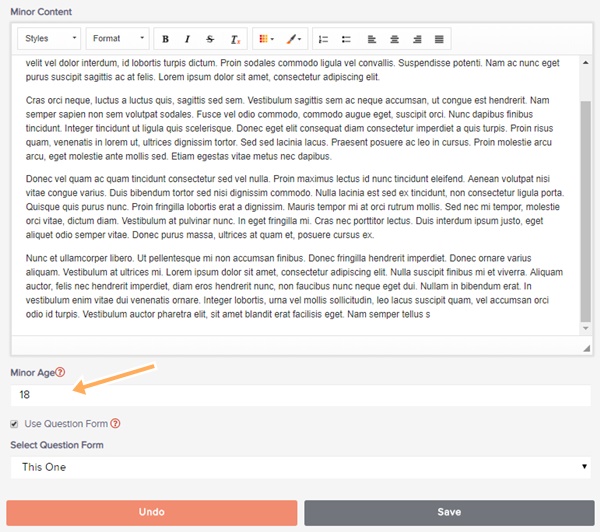Toggle bold formatting in the editor toolbar
The height and width of the screenshot is (532, 600).
click(x=165, y=39)
